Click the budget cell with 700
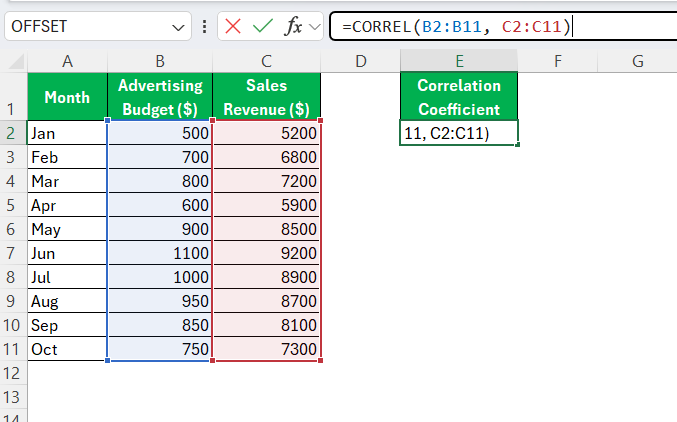 (160, 157)
